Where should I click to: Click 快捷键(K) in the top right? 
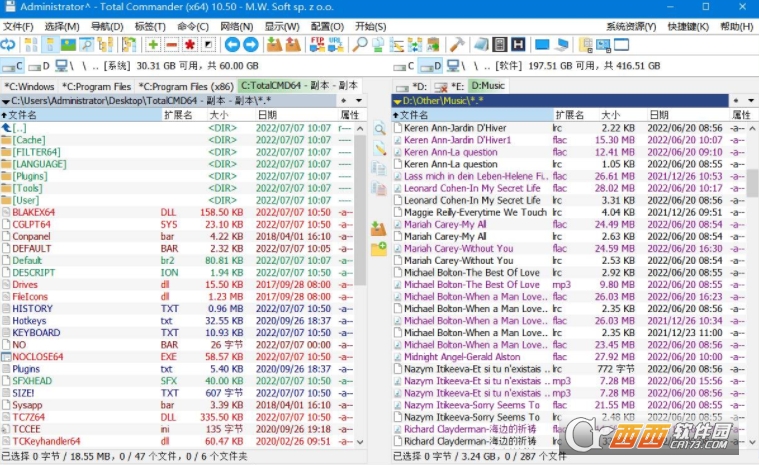click(x=688, y=26)
